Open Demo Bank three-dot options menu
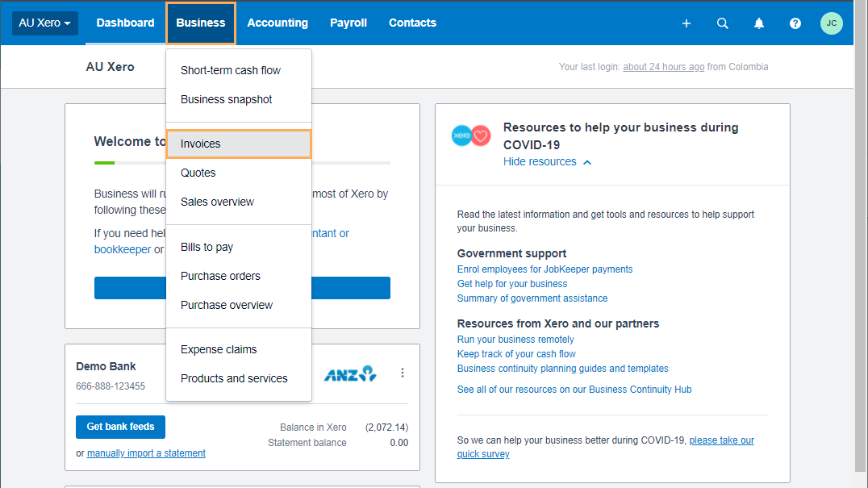Image resolution: width=868 pixels, height=488 pixels. pyautogui.click(x=403, y=373)
